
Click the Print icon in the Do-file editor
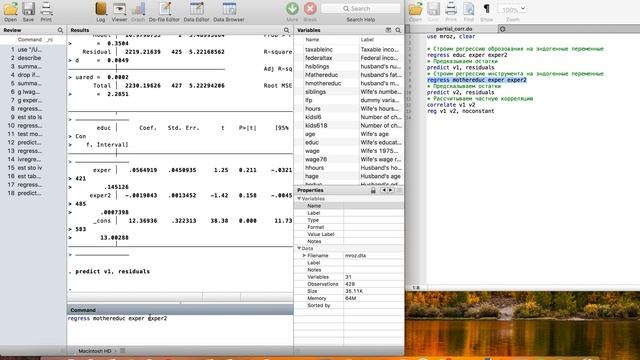tap(451, 9)
